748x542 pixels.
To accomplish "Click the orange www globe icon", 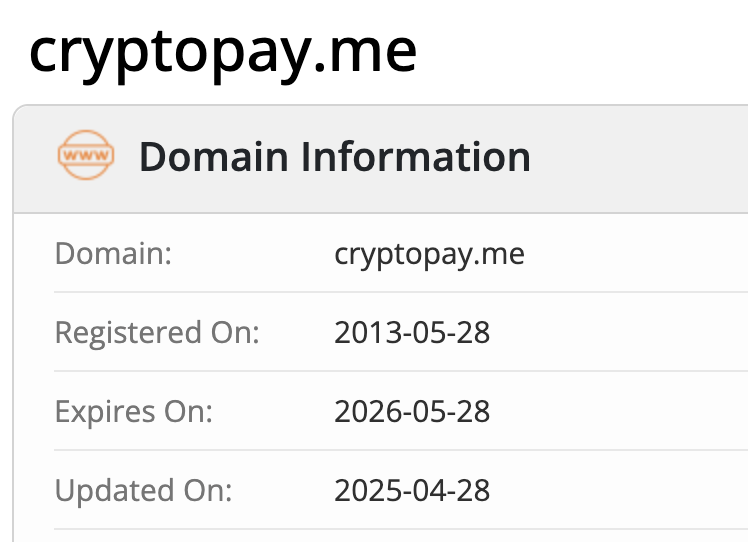I will tap(85, 156).
